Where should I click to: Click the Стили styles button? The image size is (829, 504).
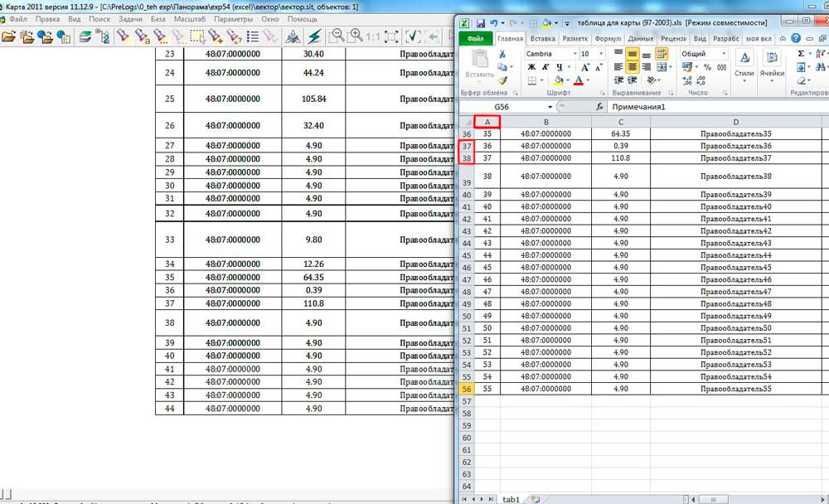coord(744,63)
